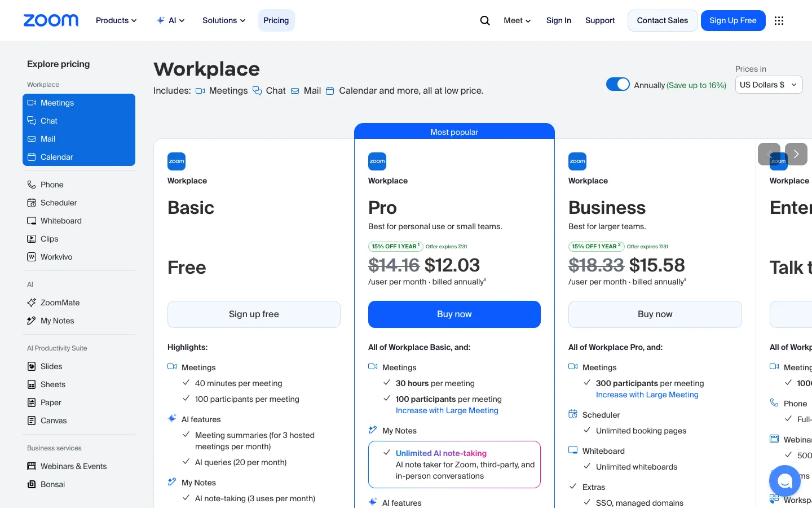Open Bonsai in Business services
This screenshot has height=508, width=812.
pos(79,484)
